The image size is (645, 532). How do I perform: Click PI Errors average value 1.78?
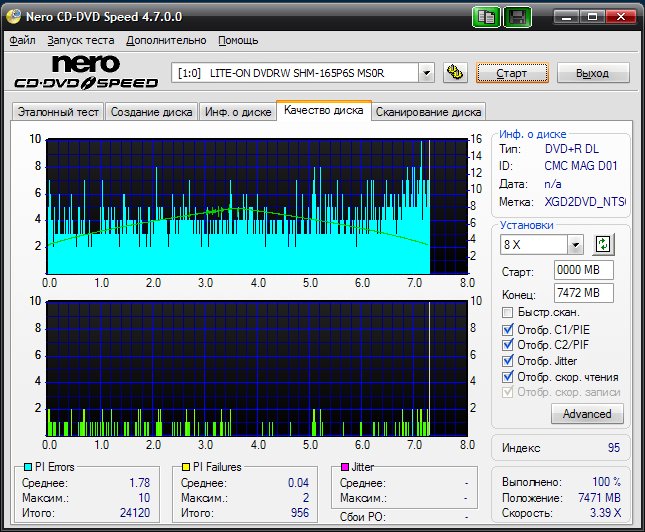coord(139,483)
